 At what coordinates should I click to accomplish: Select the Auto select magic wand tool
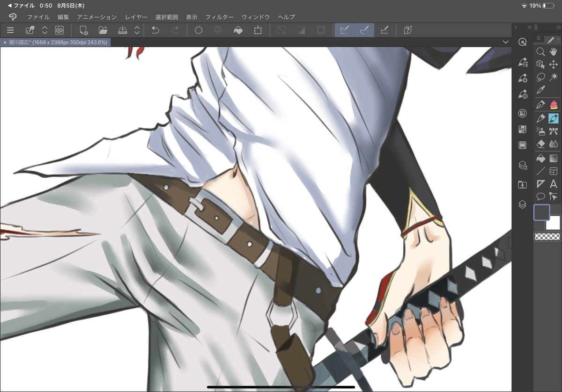coord(554,77)
